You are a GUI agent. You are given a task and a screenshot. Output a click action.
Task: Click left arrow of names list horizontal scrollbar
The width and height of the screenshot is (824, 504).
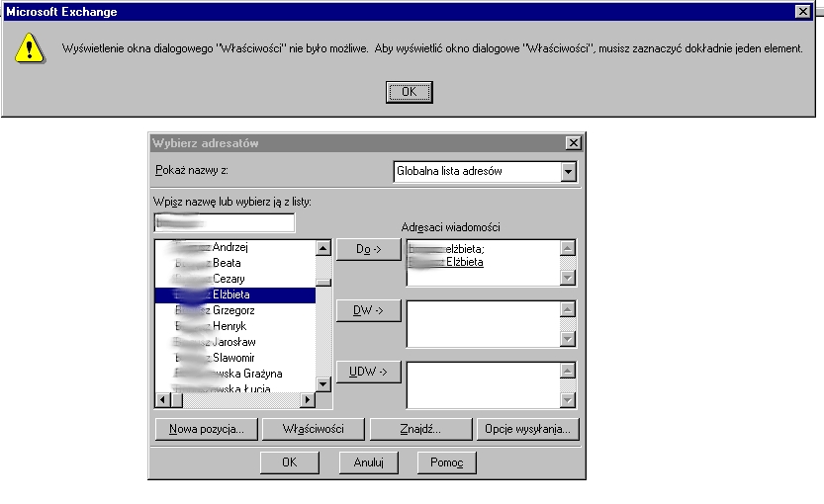(x=162, y=400)
